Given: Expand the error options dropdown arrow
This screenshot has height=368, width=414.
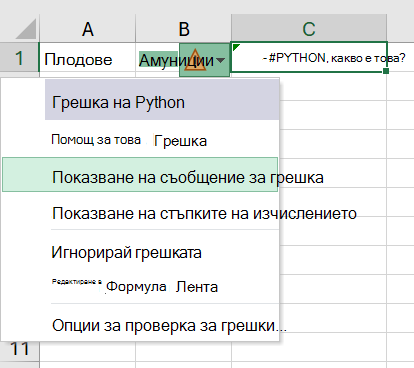Looking at the screenshot, I should point(220,60).
